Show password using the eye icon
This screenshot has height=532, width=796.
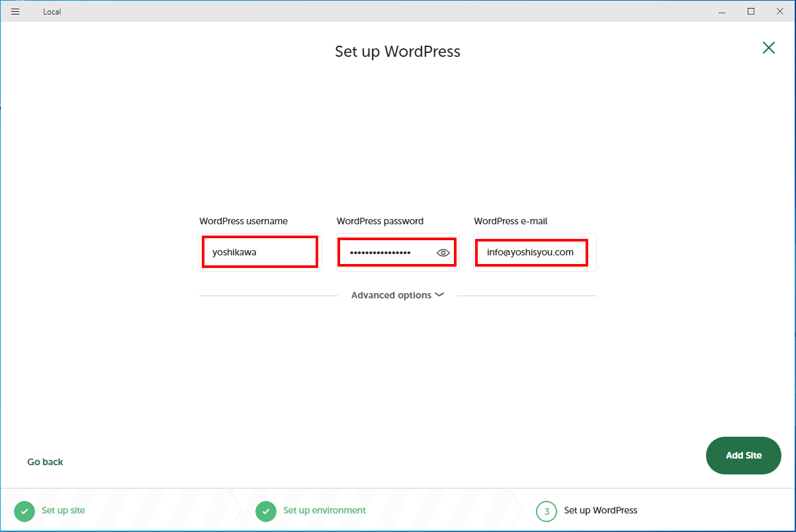[x=443, y=253]
